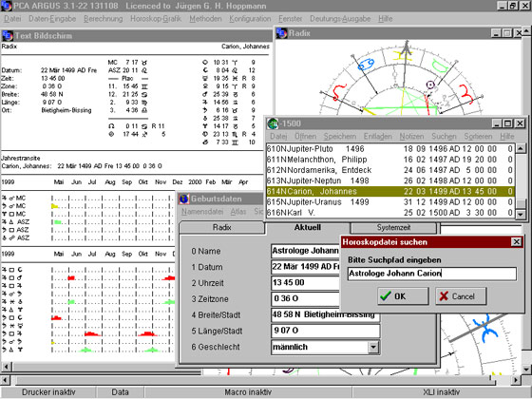The height and width of the screenshot is (399, 532).
Task: Click the 0 Name input field
Action: point(305,251)
